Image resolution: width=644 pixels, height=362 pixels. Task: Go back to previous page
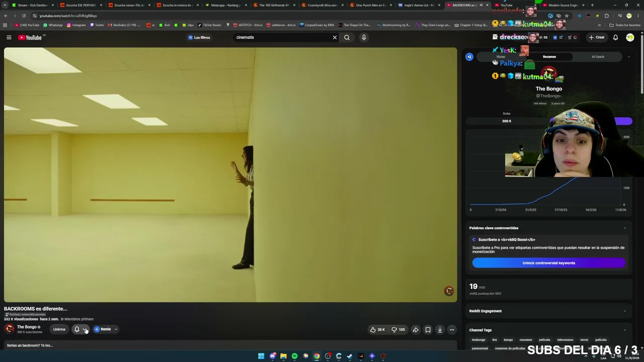click(6, 16)
